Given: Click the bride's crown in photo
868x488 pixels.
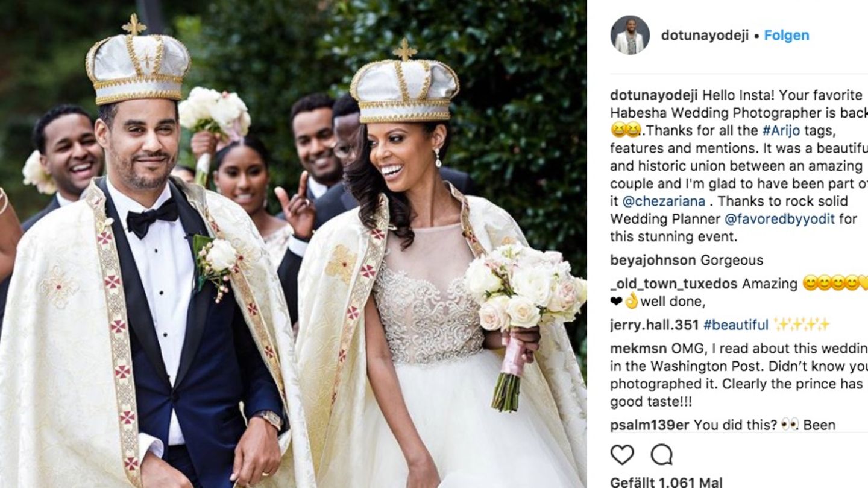Looking at the screenshot, I should (x=404, y=83).
